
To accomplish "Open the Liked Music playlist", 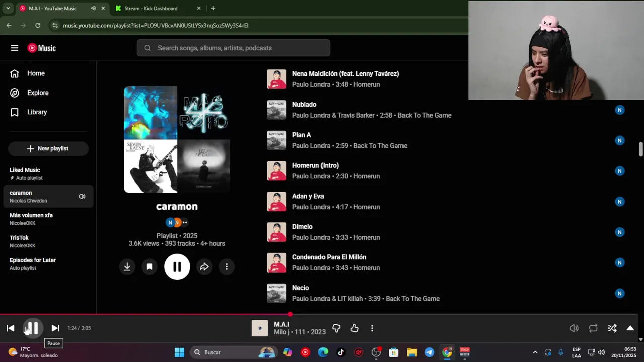I will point(48,174).
